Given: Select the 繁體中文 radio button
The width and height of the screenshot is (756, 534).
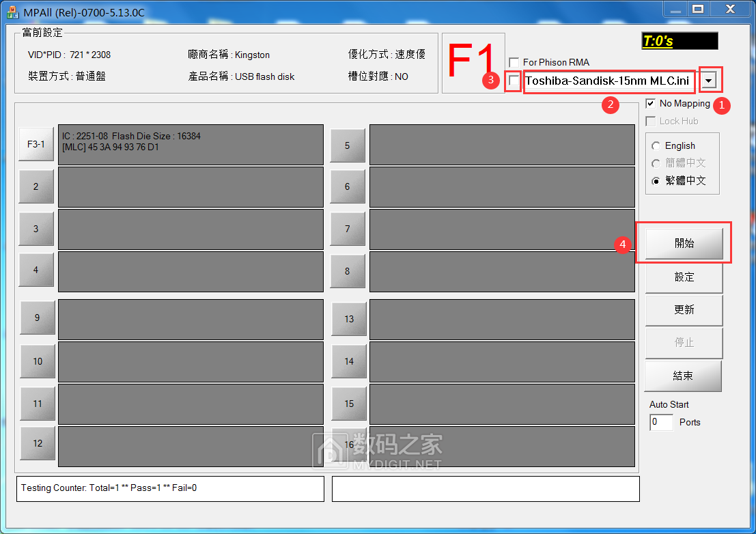Looking at the screenshot, I should coord(656,181).
